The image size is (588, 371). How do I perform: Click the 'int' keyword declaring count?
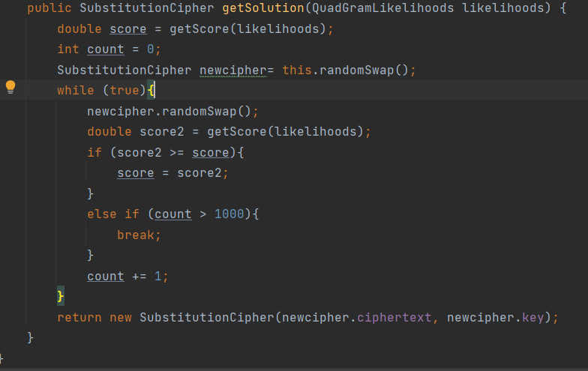click(x=68, y=49)
